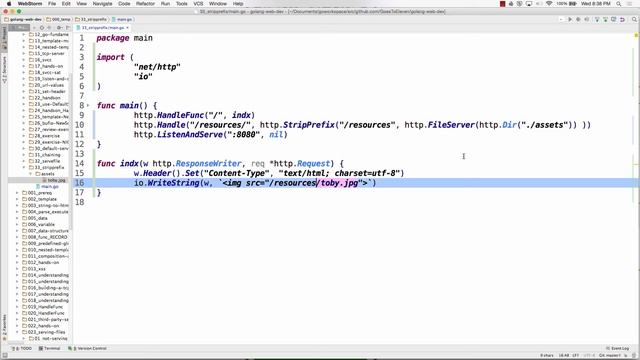Close the main.go editor tab
The image size is (640, 360).
[x=127, y=28]
